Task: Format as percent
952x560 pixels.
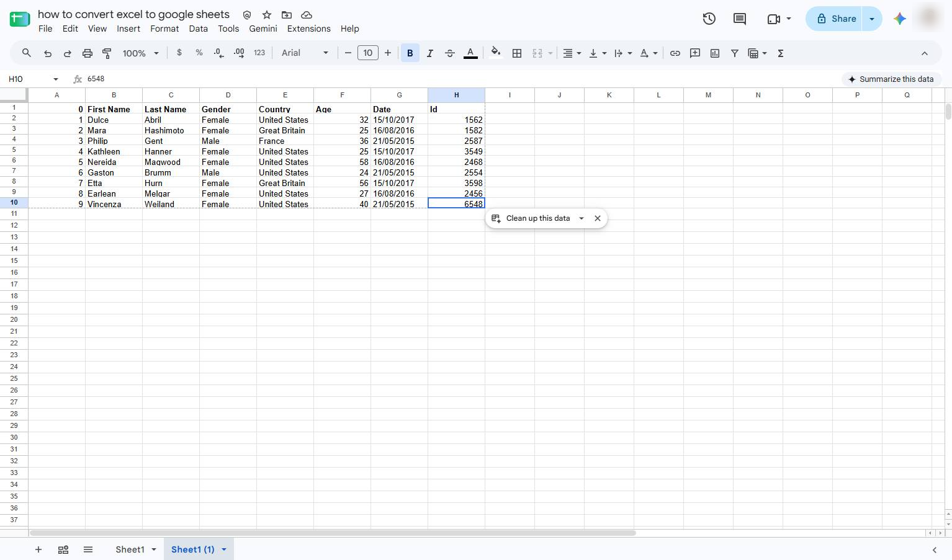Action: click(199, 53)
